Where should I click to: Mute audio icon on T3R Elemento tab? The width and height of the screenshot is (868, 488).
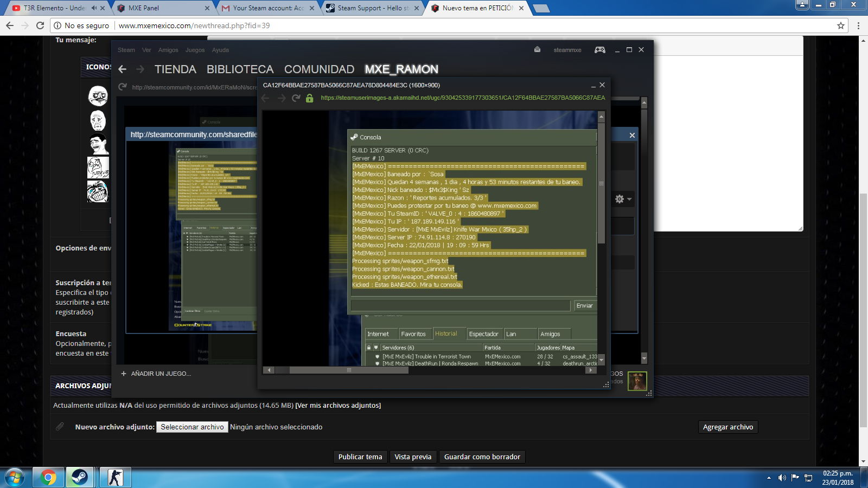[94, 8]
